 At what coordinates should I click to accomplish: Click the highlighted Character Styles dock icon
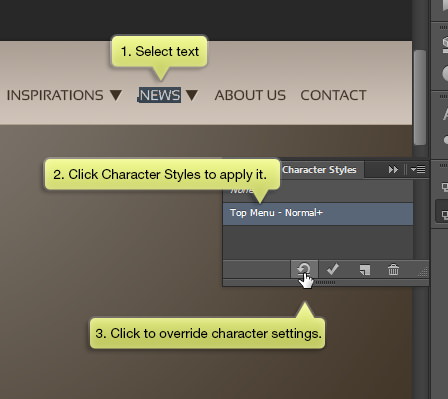442,213
